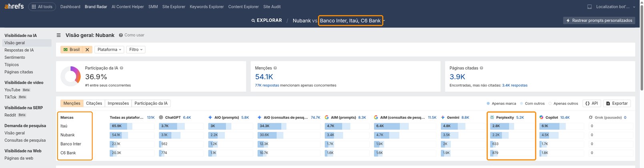Open the Filtro dropdown

pyautogui.click(x=136, y=50)
